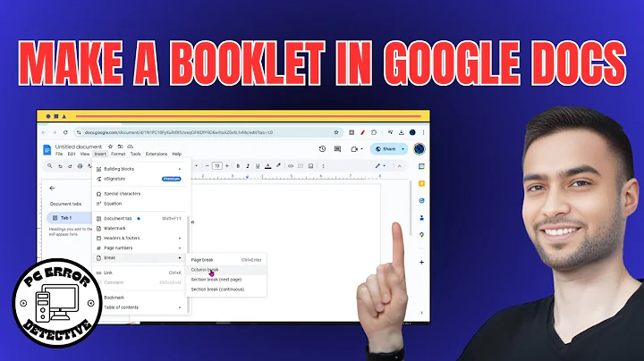Start a video call with camera icon

(x=354, y=149)
